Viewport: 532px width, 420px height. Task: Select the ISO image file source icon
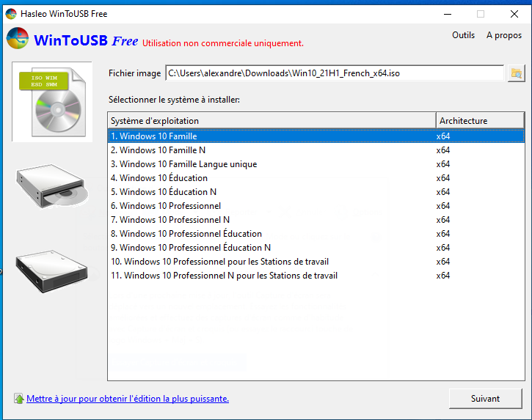(52, 101)
